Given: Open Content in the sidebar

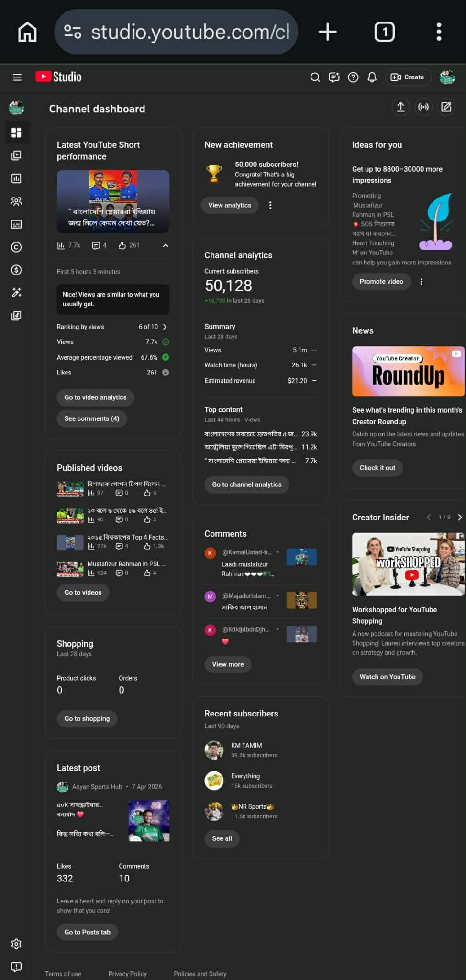Looking at the screenshot, I should 17,155.
